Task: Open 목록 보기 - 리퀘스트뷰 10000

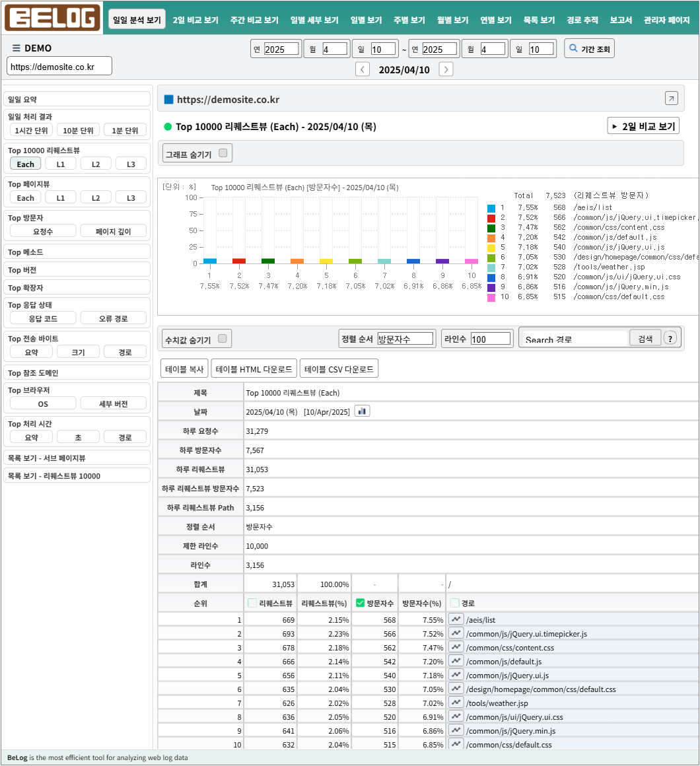Action: 77,475
